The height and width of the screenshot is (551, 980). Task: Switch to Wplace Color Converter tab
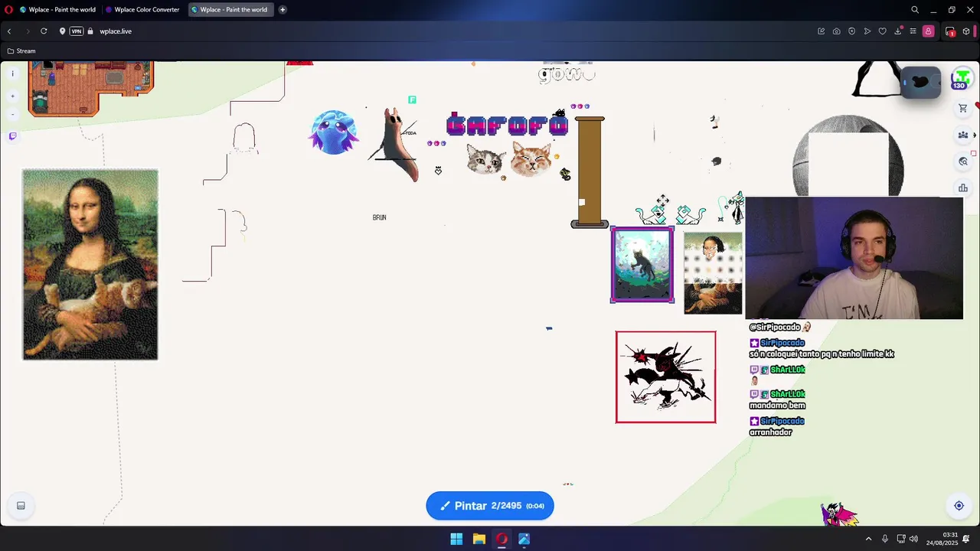[142, 10]
